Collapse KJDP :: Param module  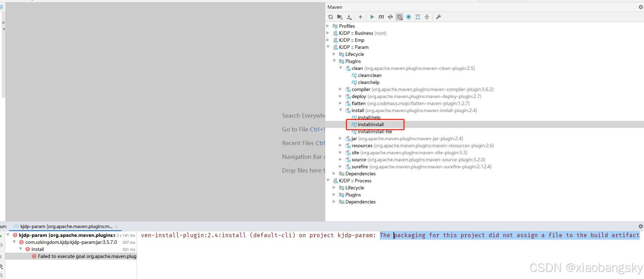pyautogui.click(x=328, y=47)
